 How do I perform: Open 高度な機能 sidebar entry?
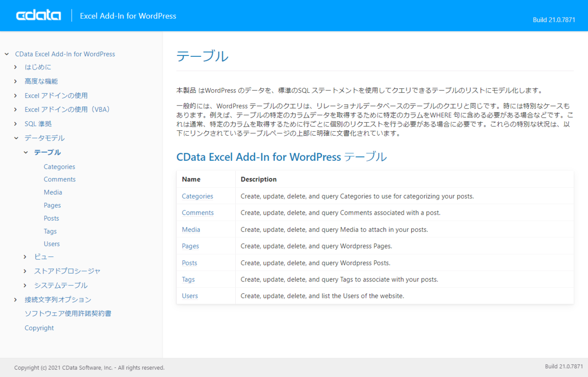[x=41, y=81]
